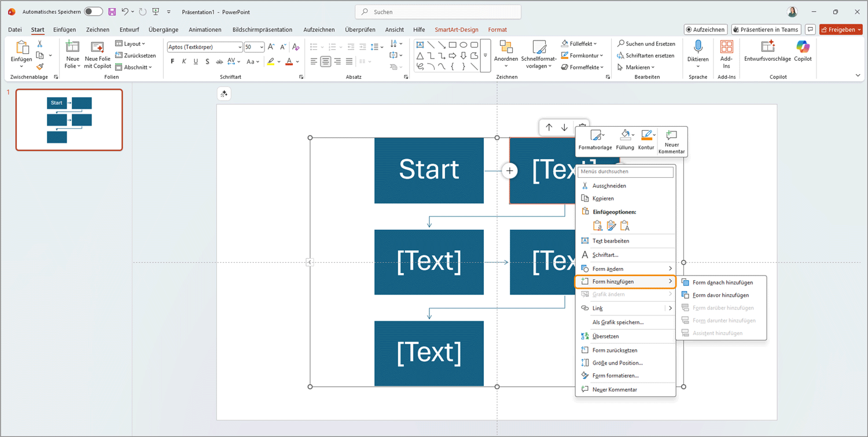Click the red font color swatch

point(289,61)
